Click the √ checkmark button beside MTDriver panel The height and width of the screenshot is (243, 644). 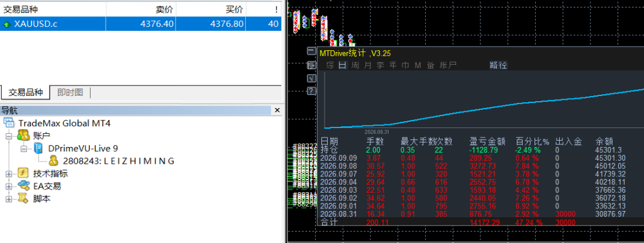[311, 78]
